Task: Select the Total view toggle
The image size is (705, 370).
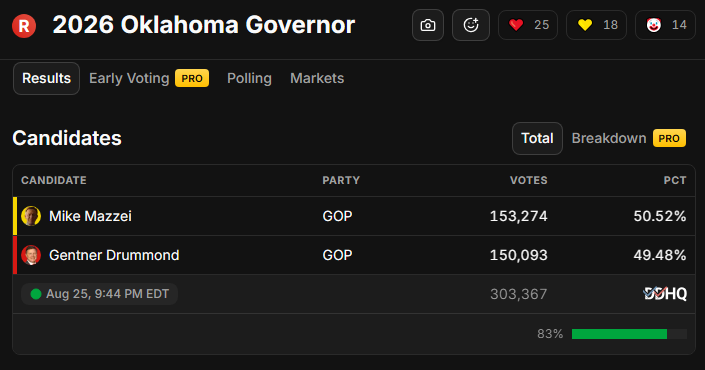Action: click(537, 138)
